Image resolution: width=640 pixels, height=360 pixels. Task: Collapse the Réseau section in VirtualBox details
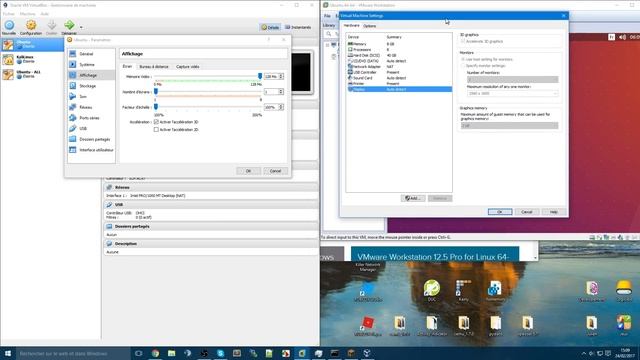pos(109,187)
